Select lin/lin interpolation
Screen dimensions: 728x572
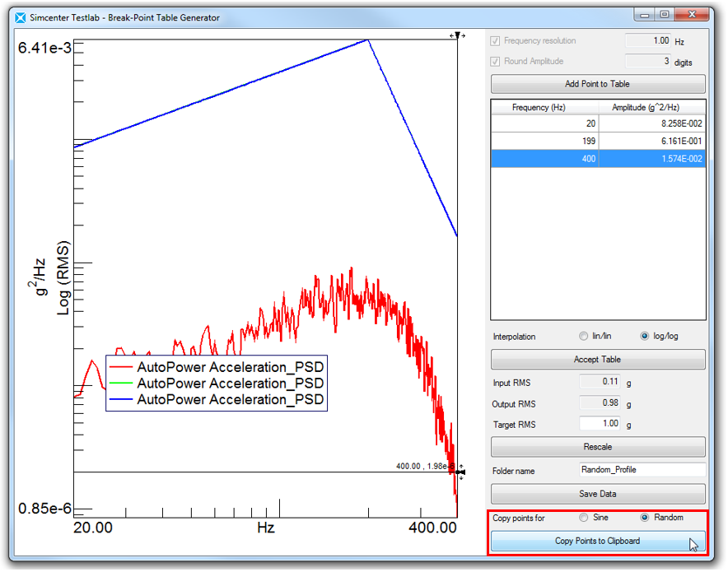(584, 337)
